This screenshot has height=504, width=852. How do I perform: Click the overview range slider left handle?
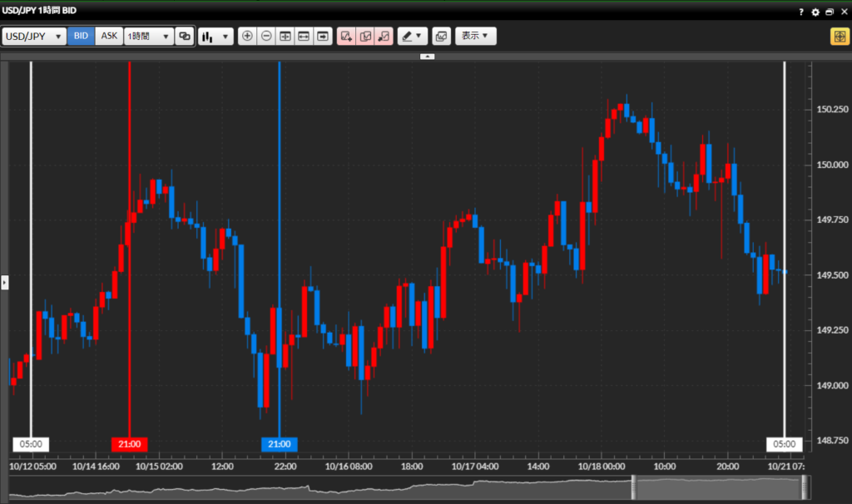pos(633,487)
